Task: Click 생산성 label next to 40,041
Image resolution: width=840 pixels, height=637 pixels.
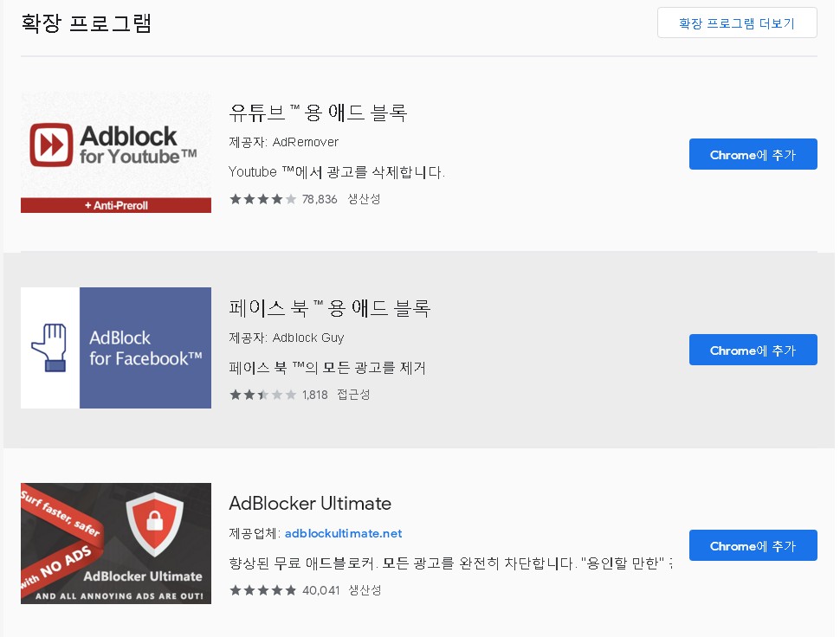Action: [x=365, y=590]
